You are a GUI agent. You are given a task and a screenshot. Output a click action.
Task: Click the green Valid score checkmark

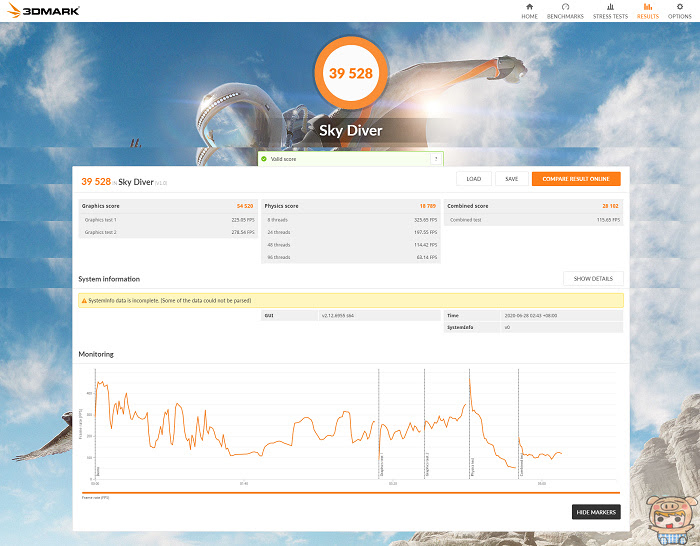click(x=264, y=159)
